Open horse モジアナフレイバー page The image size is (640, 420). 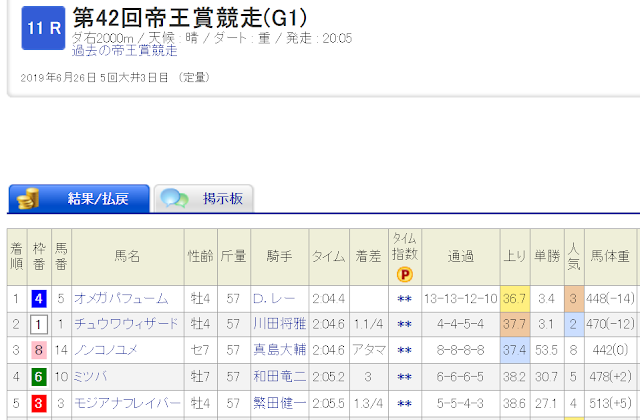tap(127, 403)
